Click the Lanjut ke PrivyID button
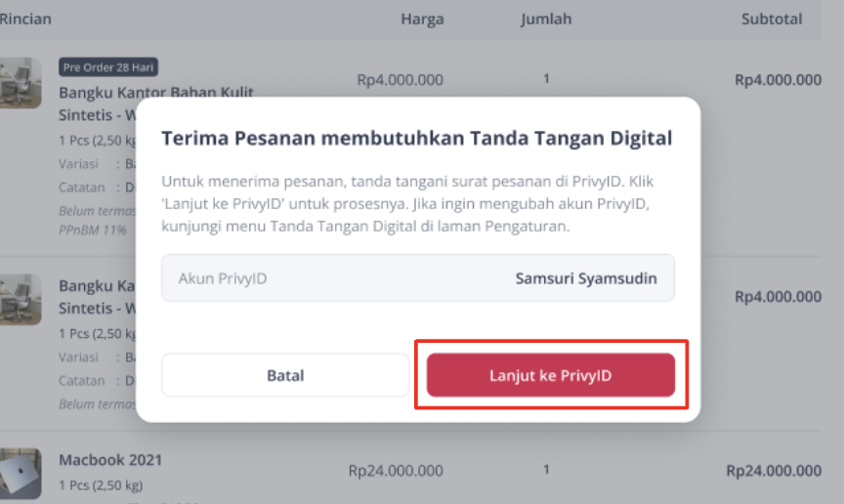 click(x=551, y=375)
